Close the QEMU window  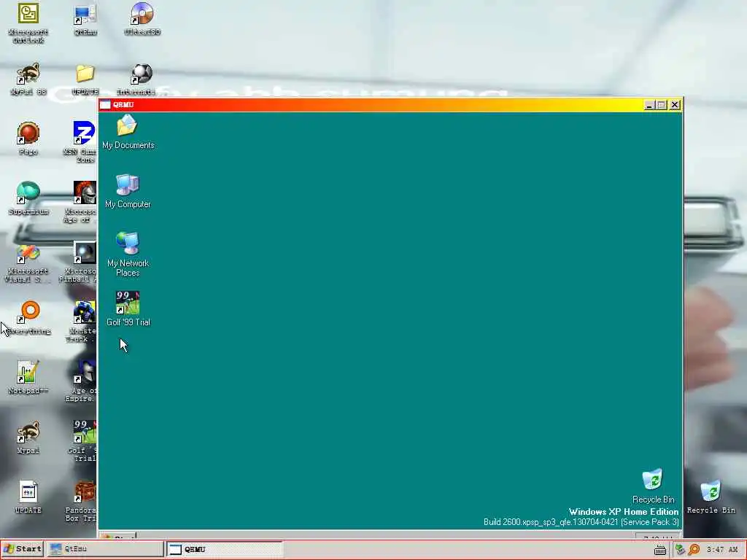coord(675,105)
